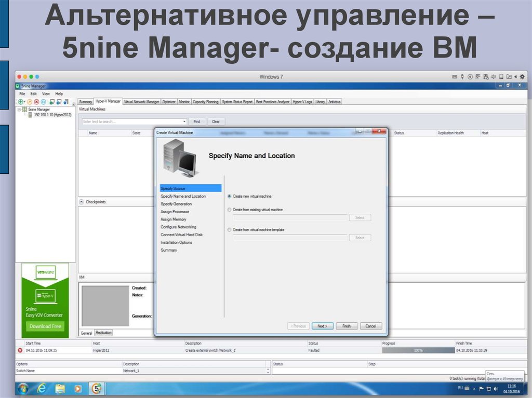Open Windows Explorer from the taskbar
Image resolution: width=532 pixels, height=398 pixels.
(60, 388)
